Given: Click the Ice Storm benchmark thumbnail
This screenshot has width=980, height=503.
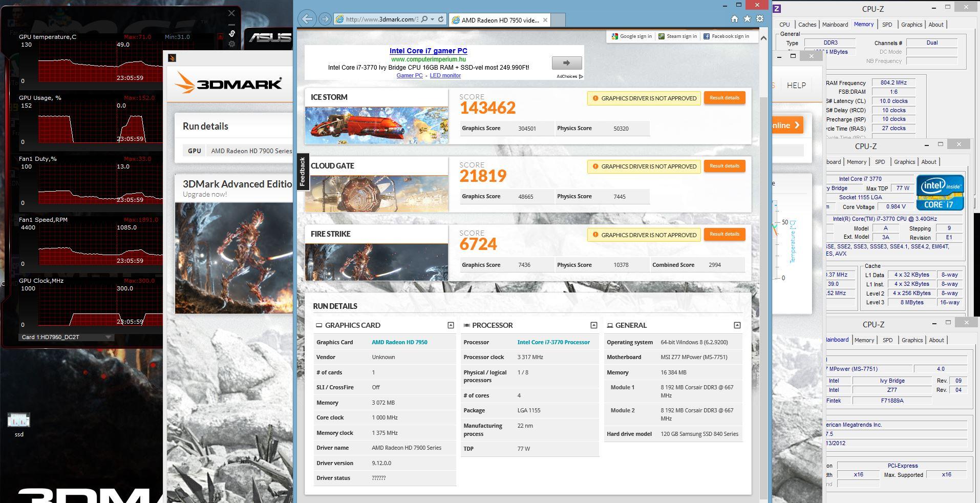Looking at the screenshot, I should [376, 125].
